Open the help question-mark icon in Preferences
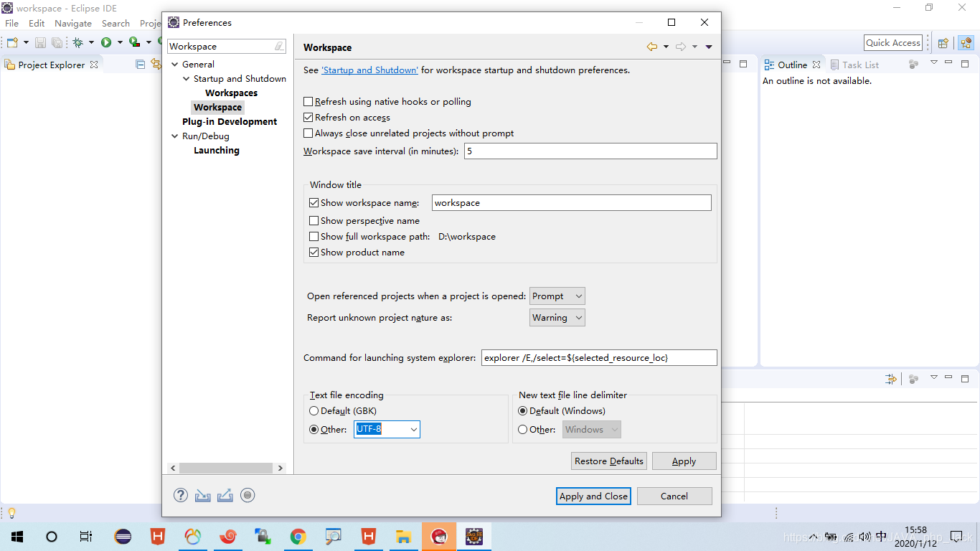 coord(181,495)
